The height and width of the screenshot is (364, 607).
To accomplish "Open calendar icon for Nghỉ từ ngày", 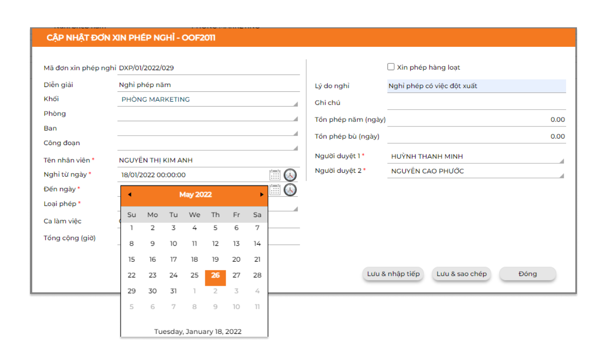I will coord(275,175).
